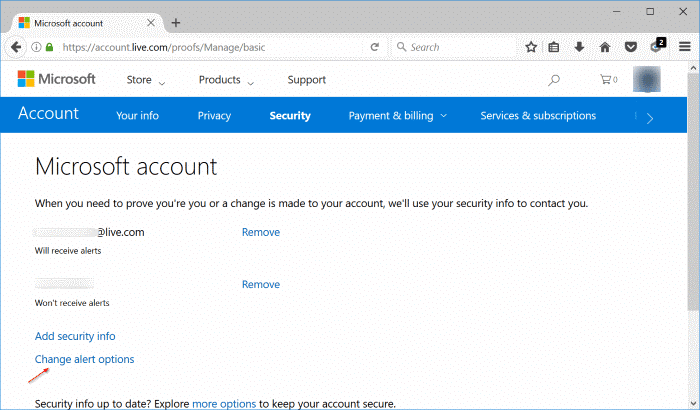
Task: Expand the Products dropdown menu
Action: coord(226,80)
